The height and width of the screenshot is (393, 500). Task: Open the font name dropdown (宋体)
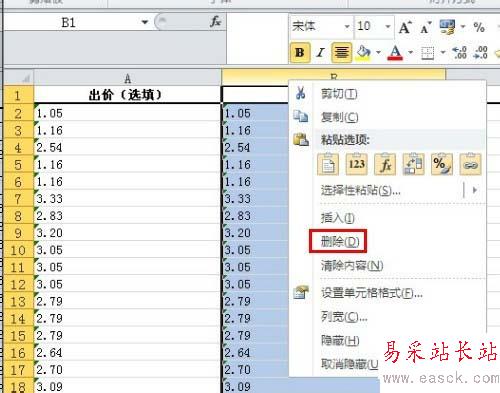[347, 26]
